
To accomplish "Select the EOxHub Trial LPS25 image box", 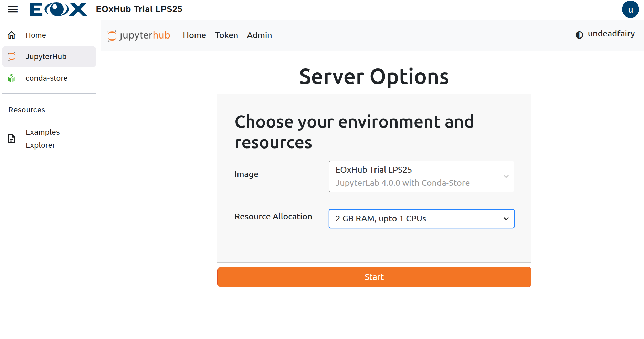I will point(413,176).
